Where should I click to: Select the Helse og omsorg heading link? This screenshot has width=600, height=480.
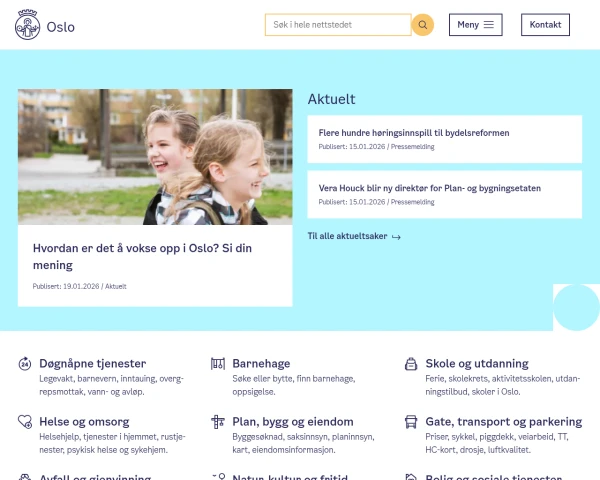pyautogui.click(x=85, y=422)
